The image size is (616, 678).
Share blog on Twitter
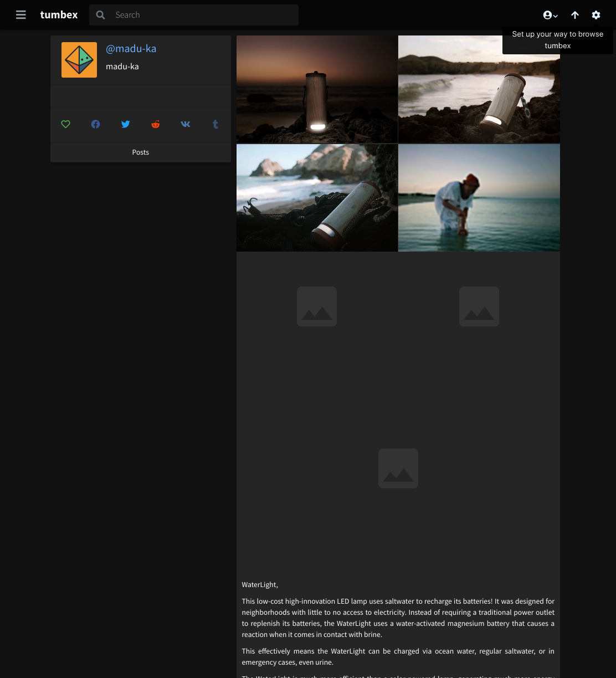point(126,124)
